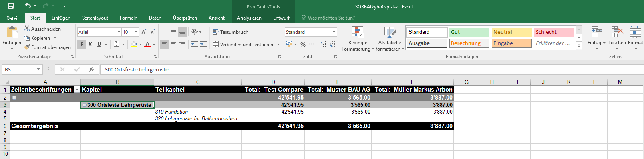Apply the 000 thousands separator style

[x=312, y=44]
